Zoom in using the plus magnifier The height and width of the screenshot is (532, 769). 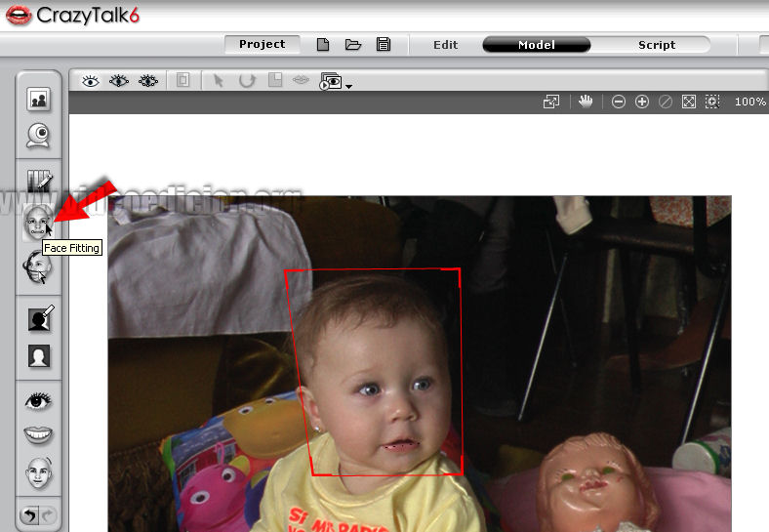coord(642,102)
